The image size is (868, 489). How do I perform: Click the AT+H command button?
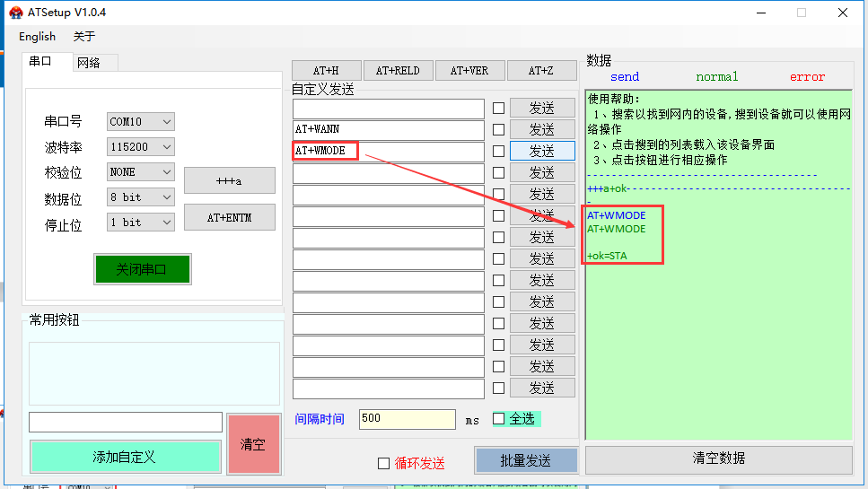pos(326,71)
